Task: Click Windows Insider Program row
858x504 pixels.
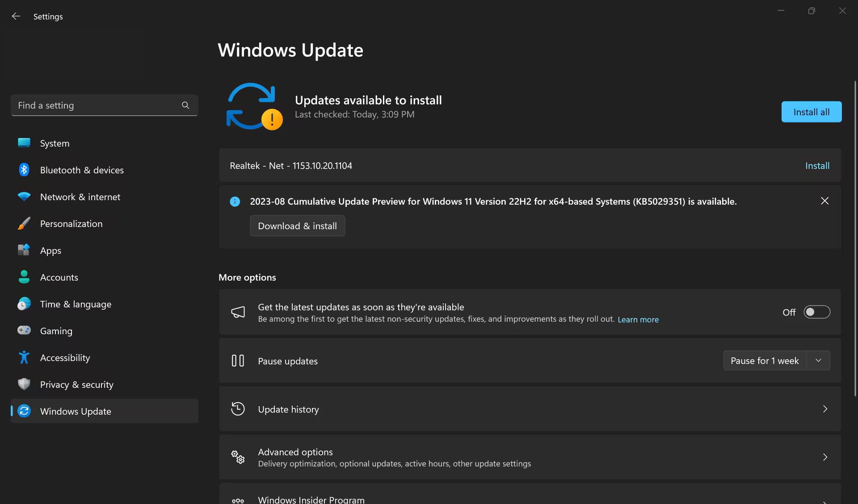Action: coord(530,494)
